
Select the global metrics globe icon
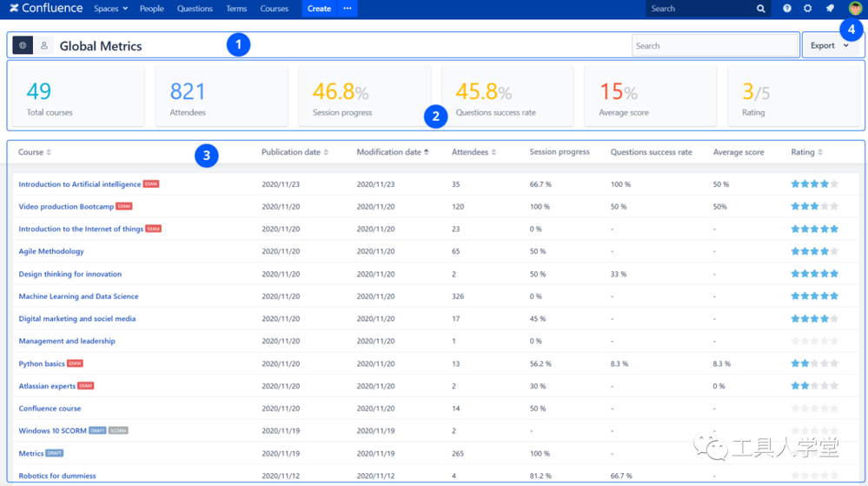tap(23, 45)
